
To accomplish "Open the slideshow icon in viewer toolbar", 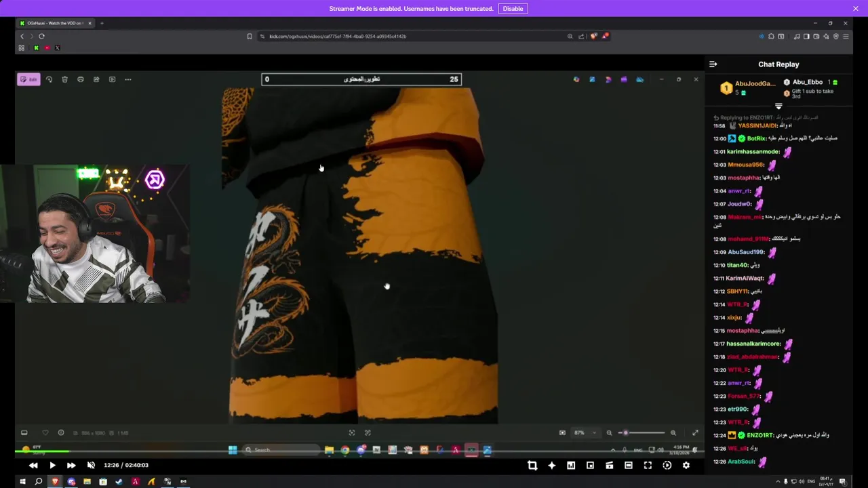I will click(x=112, y=79).
